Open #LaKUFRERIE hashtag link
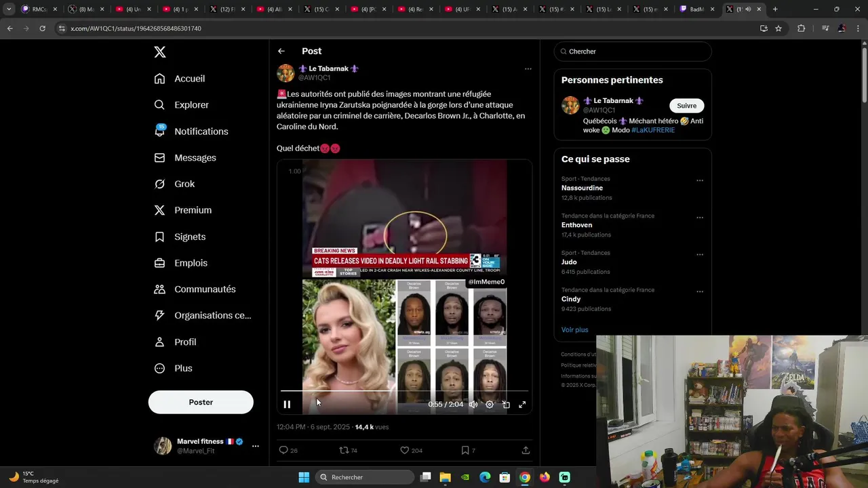This screenshot has height=488, width=868. pyautogui.click(x=653, y=130)
